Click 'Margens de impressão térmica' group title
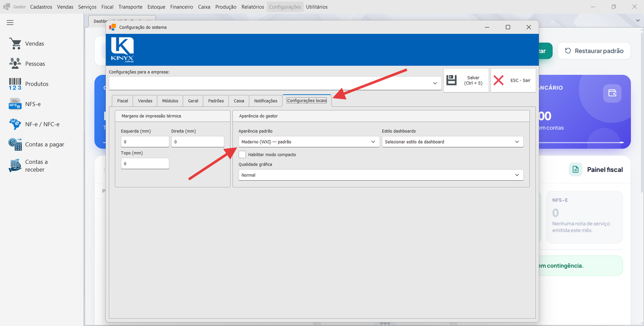Screen dimensions: 644x326 point(151,116)
